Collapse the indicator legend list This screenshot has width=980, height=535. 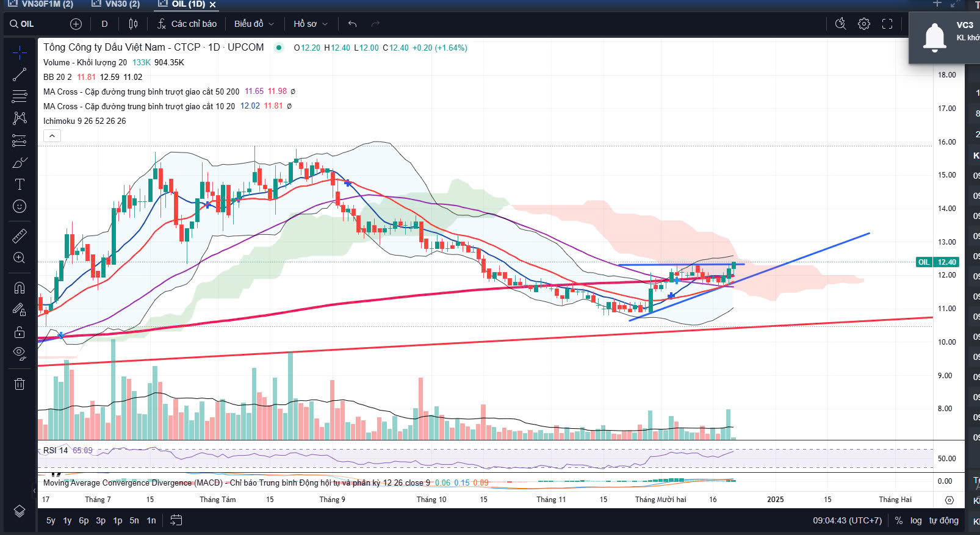(52, 135)
